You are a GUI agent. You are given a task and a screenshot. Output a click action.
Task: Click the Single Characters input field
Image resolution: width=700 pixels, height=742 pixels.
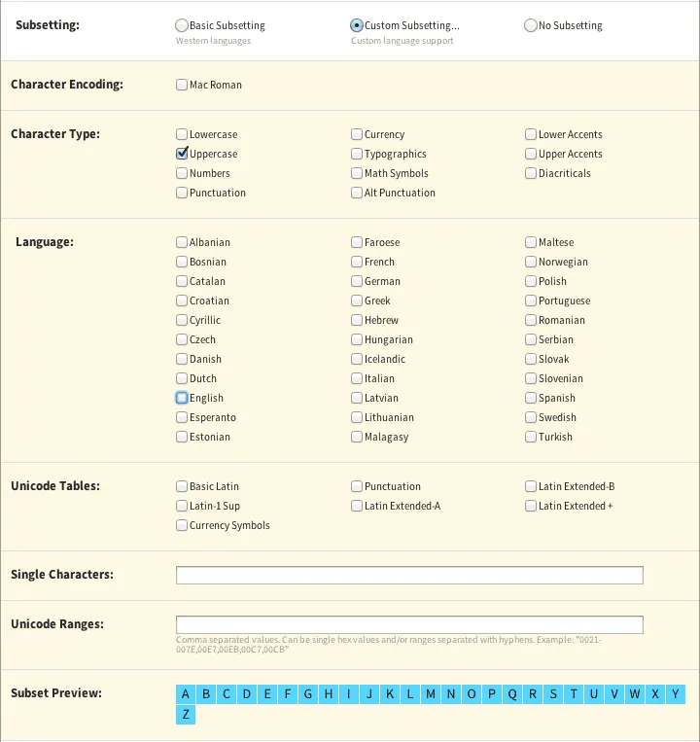409,576
